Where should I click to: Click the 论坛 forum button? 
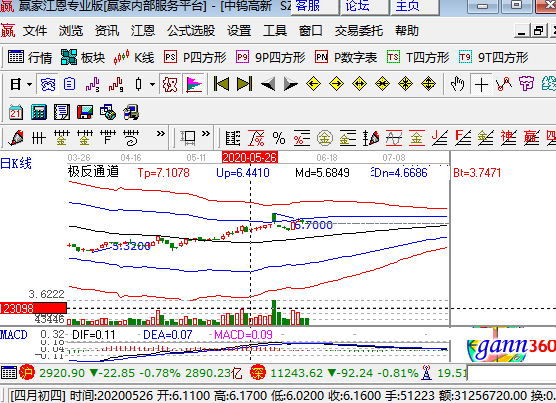(x=365, y=7)
